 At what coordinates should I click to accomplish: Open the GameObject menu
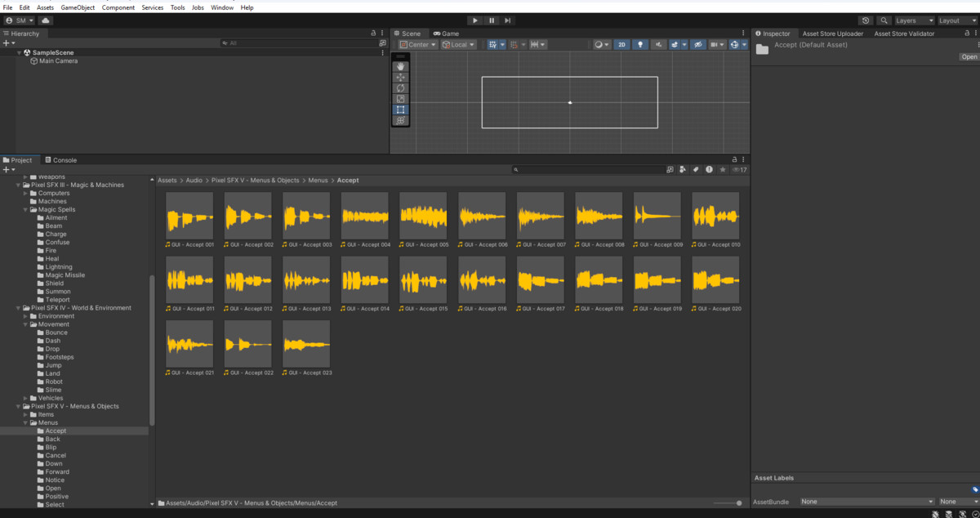click(x=77, y=7)
